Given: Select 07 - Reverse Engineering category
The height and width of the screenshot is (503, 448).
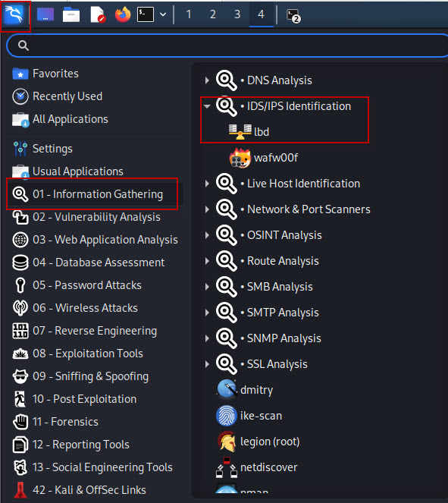Looking at the screenshot, I should (x=85, y=331).
